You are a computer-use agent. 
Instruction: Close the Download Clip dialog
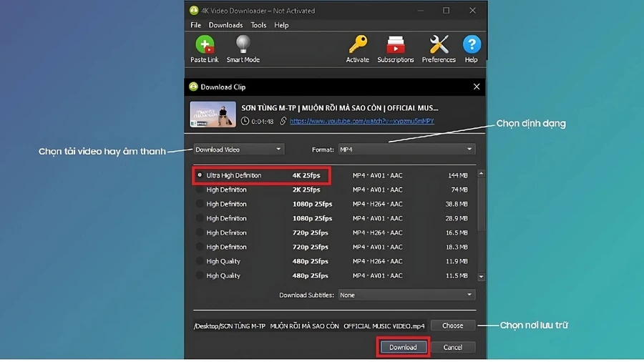click(x=477, y=87)
